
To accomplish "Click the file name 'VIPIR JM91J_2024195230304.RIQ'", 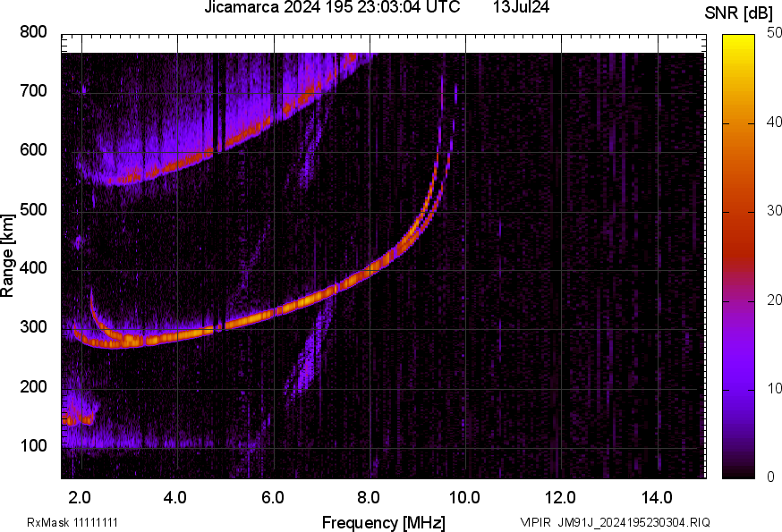I will point(615,522).
